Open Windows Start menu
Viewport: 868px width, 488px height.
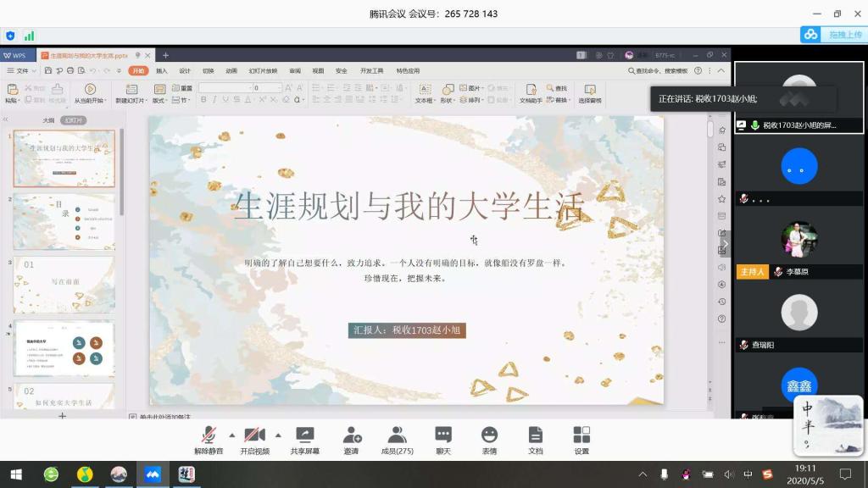pyautogui.click(x=15, y=474)
